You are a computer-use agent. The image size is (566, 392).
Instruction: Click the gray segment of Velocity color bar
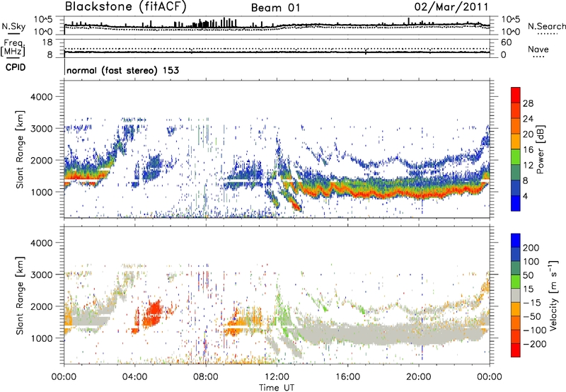click(516, 295)
